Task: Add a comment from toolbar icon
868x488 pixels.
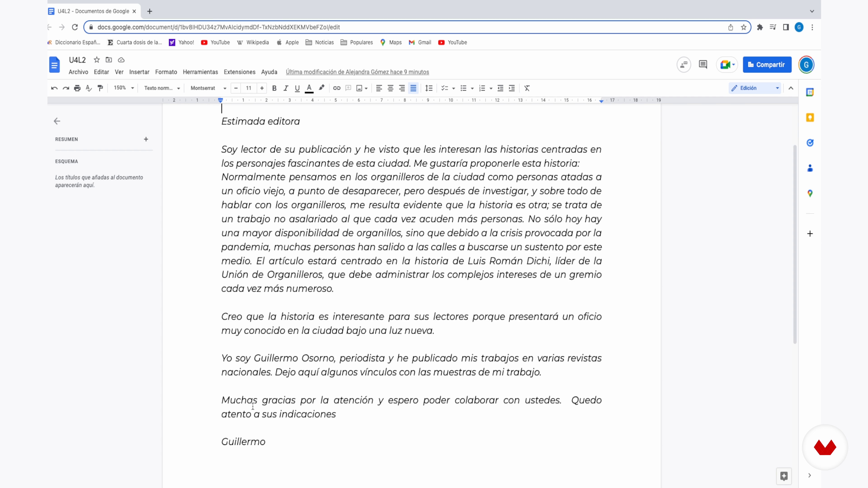Action: (x=348, y=88)
